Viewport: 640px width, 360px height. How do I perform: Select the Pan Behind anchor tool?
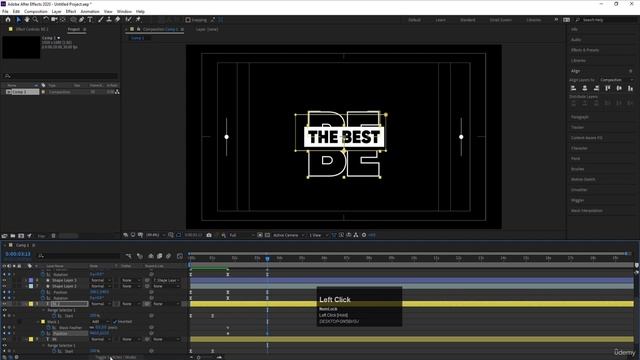[63, 20]
